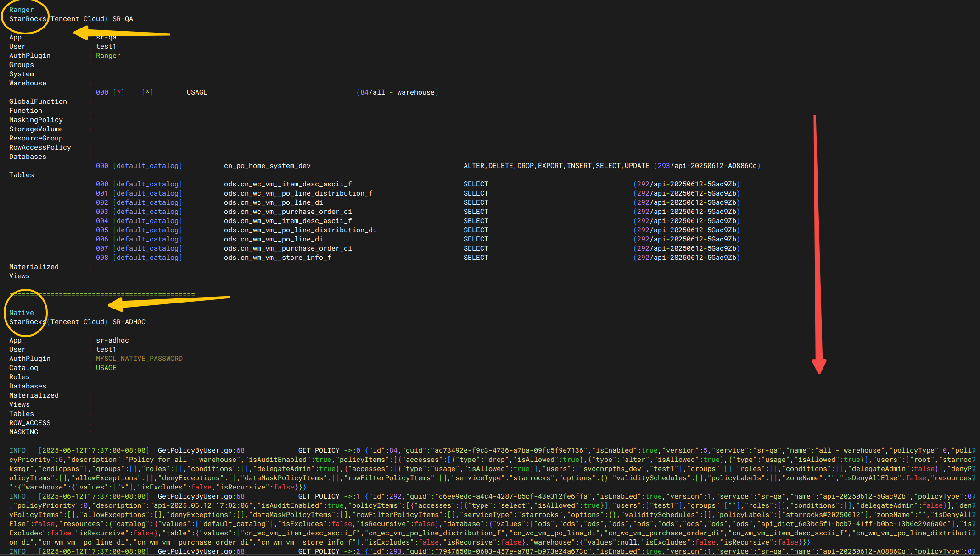Click the 'Tables' label in the Native section
The height and width of the screenshot is (556, 980).
pos(22,414)
